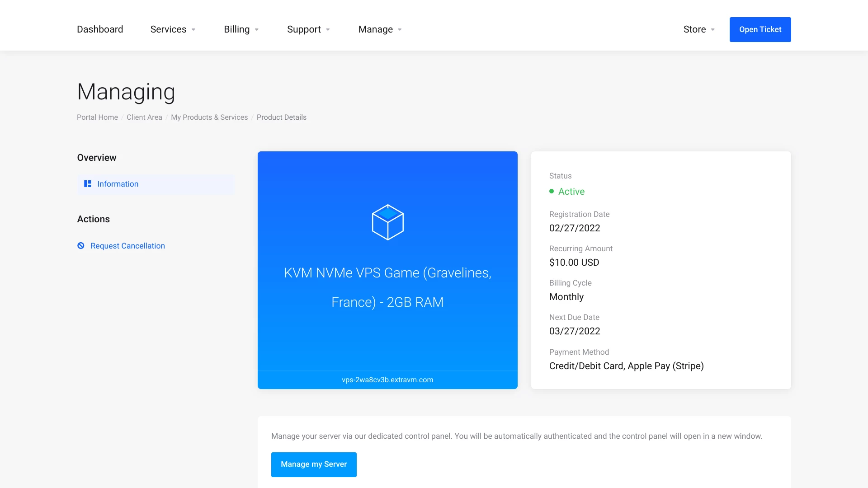Click the cube product icon

(387, 222)
